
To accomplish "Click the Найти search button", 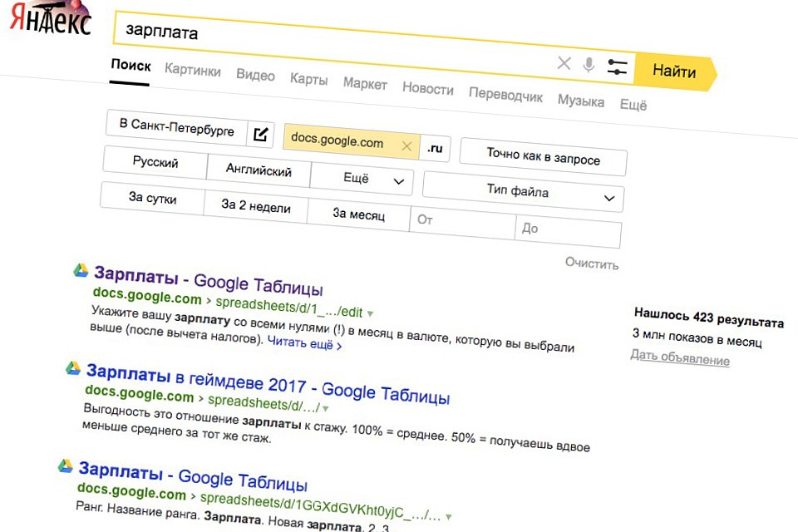I will [675, 71].
